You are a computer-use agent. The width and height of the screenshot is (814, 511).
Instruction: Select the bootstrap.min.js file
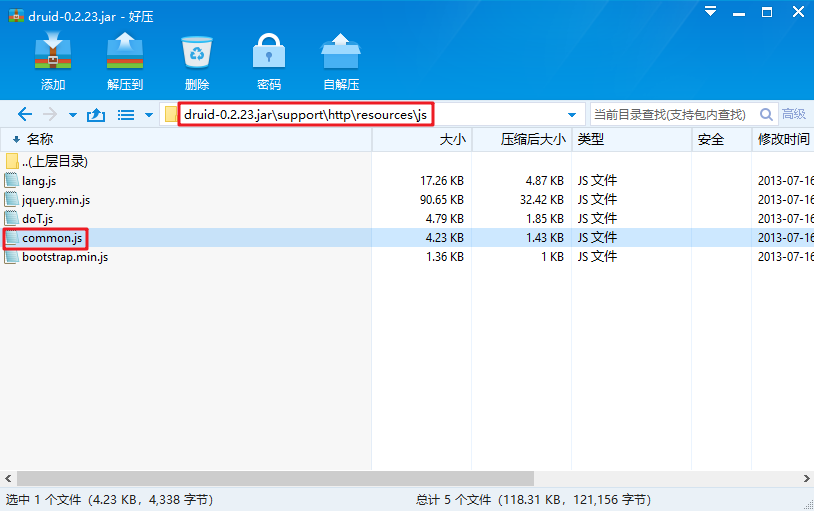tap(65, 257)
